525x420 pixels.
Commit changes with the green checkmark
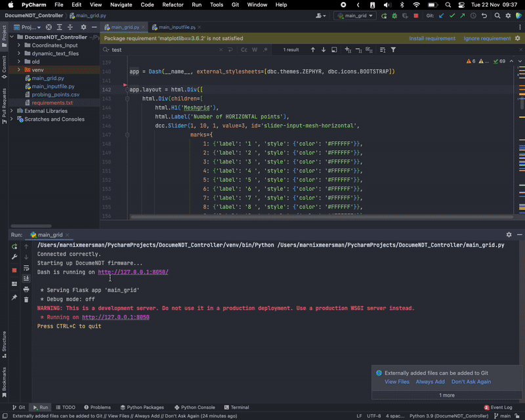pos(452,16)
